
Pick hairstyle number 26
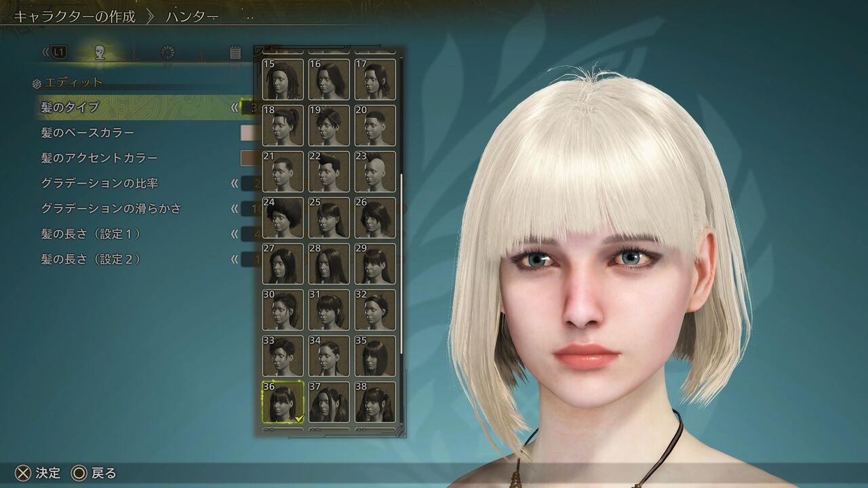(375, 218)
